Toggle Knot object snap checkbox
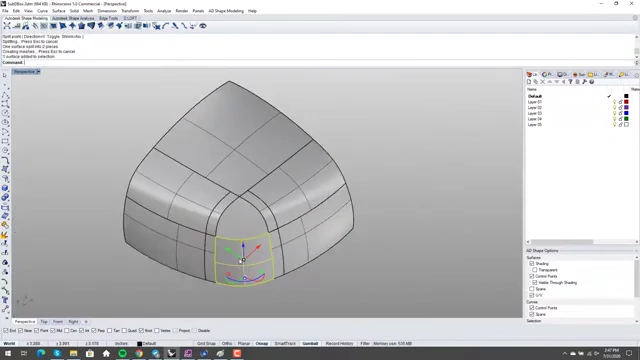 click(x=141, y=331)
